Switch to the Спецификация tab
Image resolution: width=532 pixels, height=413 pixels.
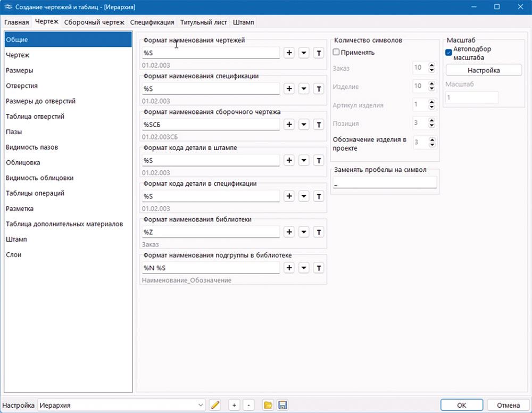[152, 22]
